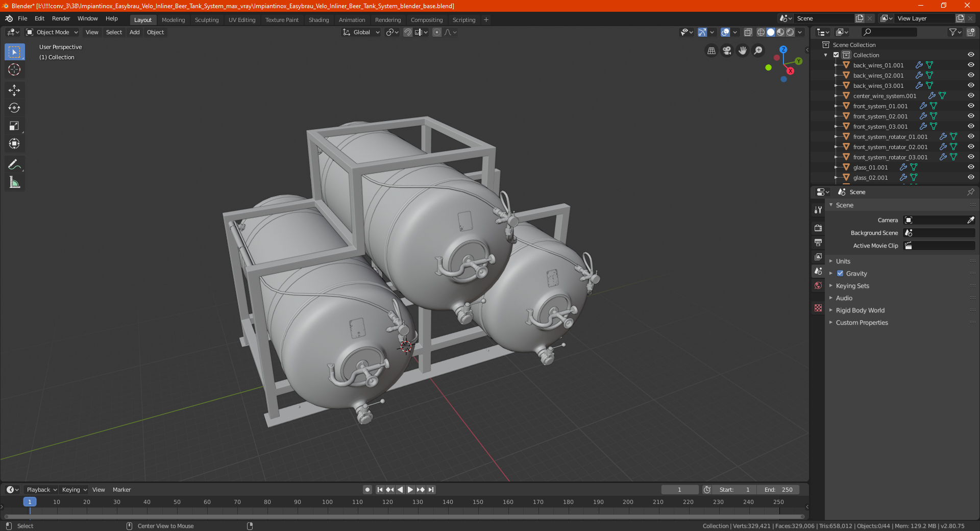The height and width of the screenshot is (531, 980).
Task: Open the Tool properties tab
Action: click(x=818, y=210)
